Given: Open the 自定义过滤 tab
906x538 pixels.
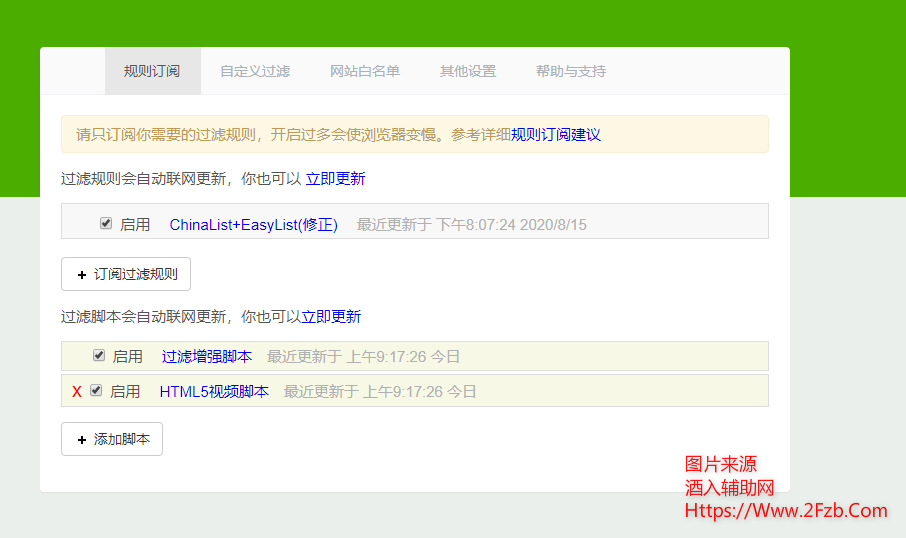Looking at the screenshot, I should tap(255, 71).
